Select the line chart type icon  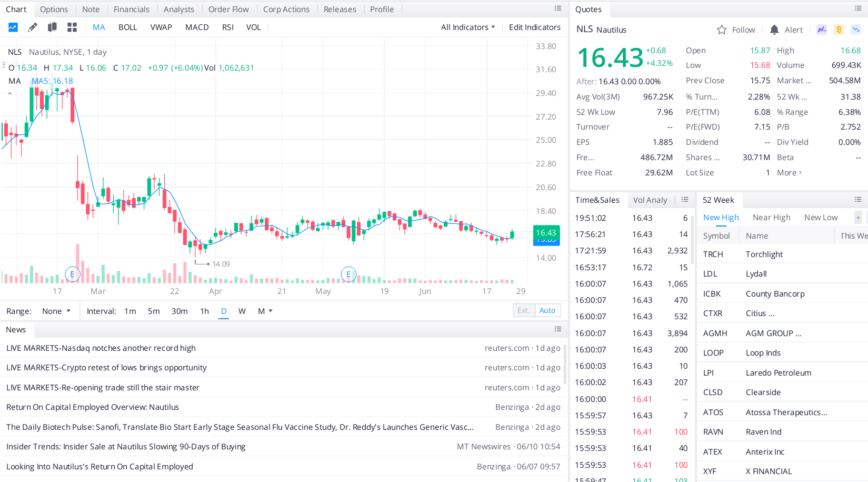pyautogui.click(x=13, y=27)
